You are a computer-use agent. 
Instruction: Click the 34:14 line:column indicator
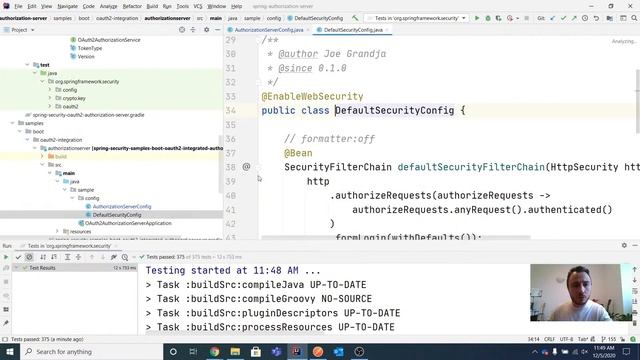(x=533, y=339)
